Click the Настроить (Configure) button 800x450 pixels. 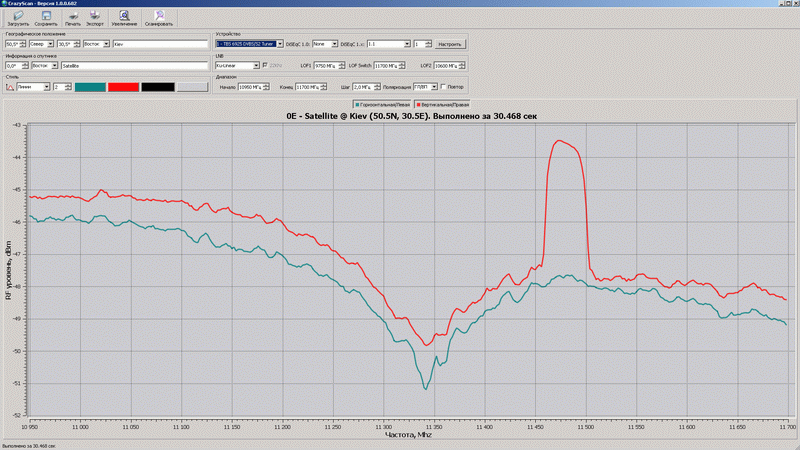(450, 44)
